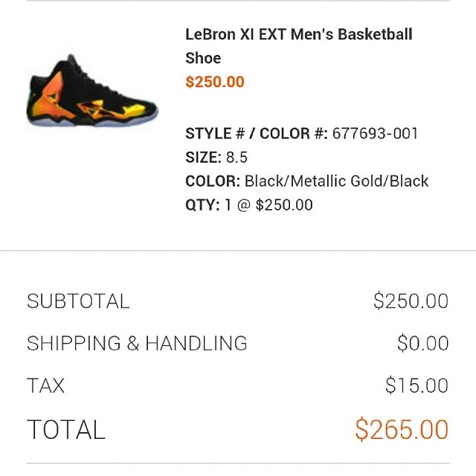Click the orange $250.00 price under title
Viewport: 476px width, 476px height.
tap(214, 82)
